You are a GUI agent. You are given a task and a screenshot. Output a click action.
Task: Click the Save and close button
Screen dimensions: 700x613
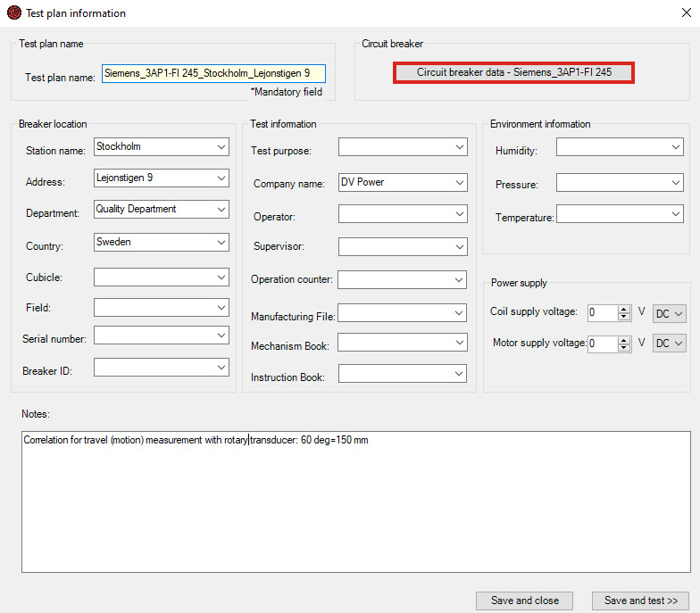pos(524,601)
